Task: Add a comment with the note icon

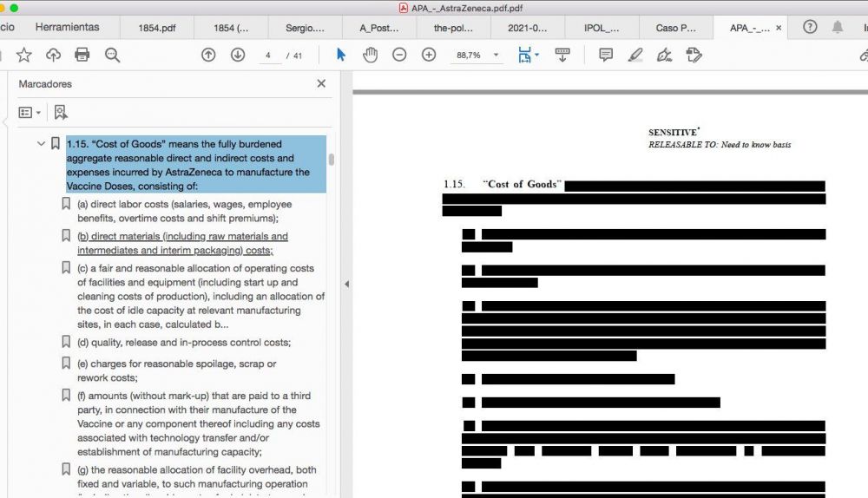Action: (606, 55)
